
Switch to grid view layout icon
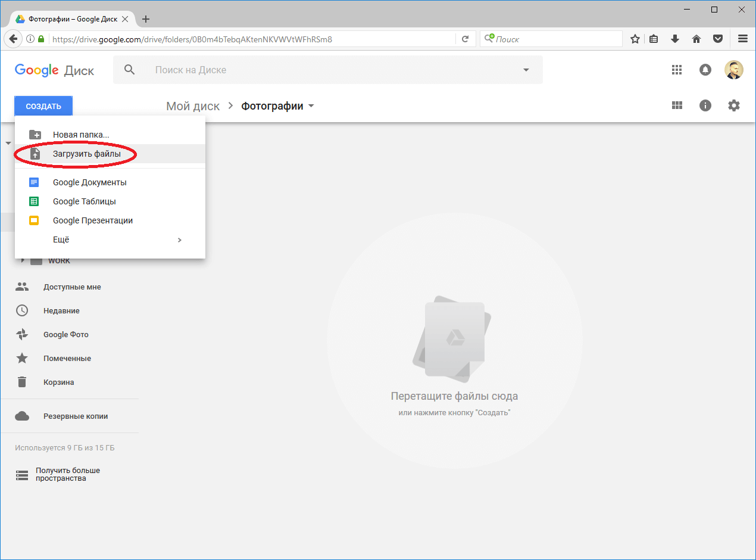(x=676, y=105)
